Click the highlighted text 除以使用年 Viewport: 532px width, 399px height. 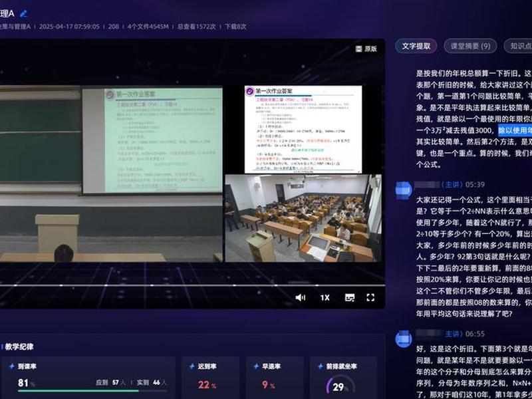point(515,130)
